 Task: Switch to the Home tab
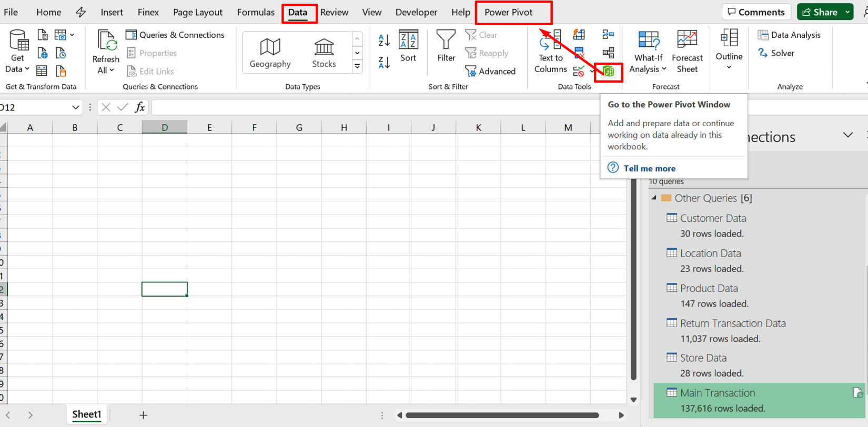pyautogui.click(x=48, y=12)
